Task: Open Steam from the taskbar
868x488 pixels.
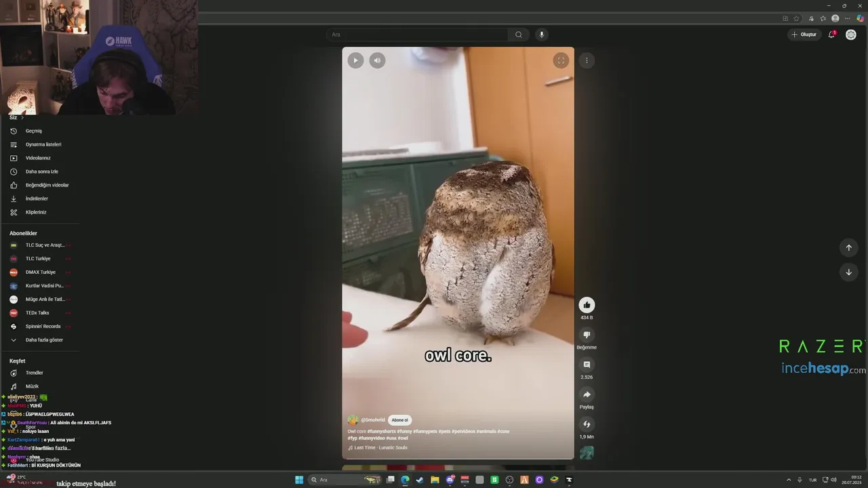Action: coord(420,480)
